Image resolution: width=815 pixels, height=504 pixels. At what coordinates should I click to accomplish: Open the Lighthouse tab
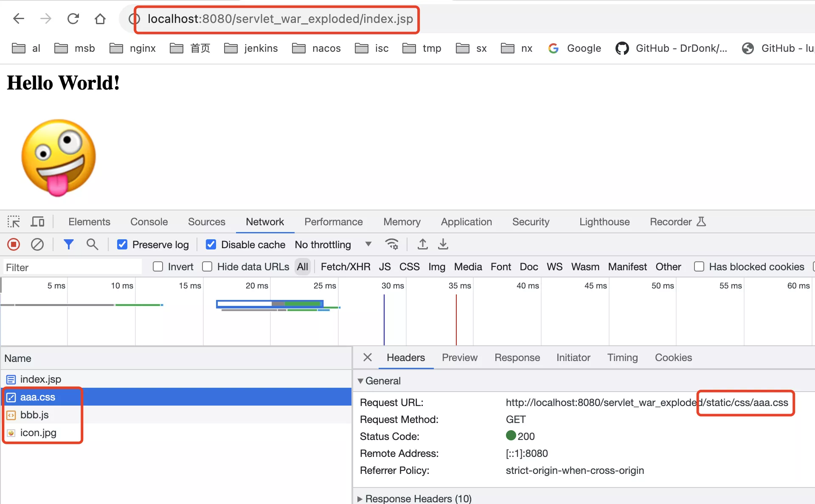pos(604,222)
